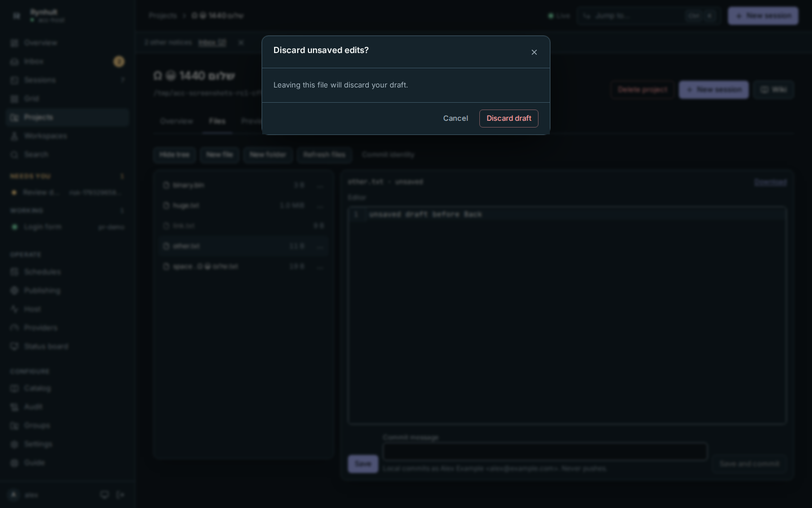Open Groups in the sidebar
Viewport: 812px width, 508px height.
[68, 426]
